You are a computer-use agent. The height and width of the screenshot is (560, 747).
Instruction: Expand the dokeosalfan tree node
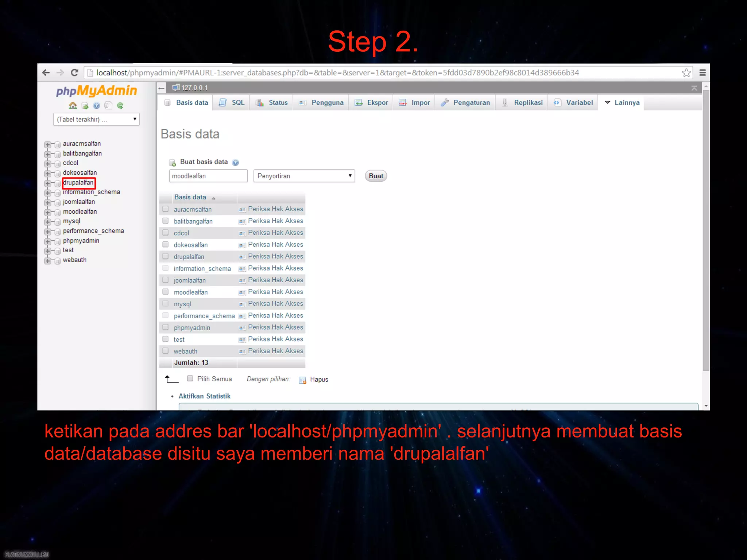(x=47, y=174)
